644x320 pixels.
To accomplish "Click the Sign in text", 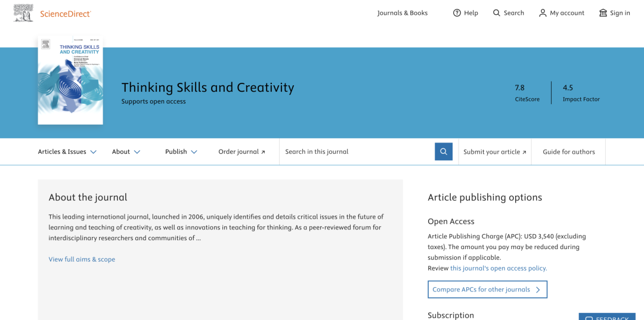I will (620, 13).
